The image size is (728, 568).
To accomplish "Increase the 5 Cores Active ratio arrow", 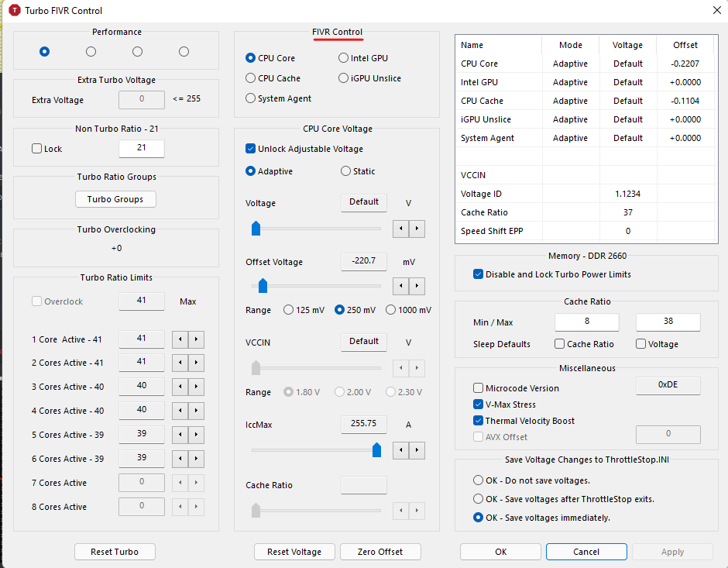I will click(197, 435).
